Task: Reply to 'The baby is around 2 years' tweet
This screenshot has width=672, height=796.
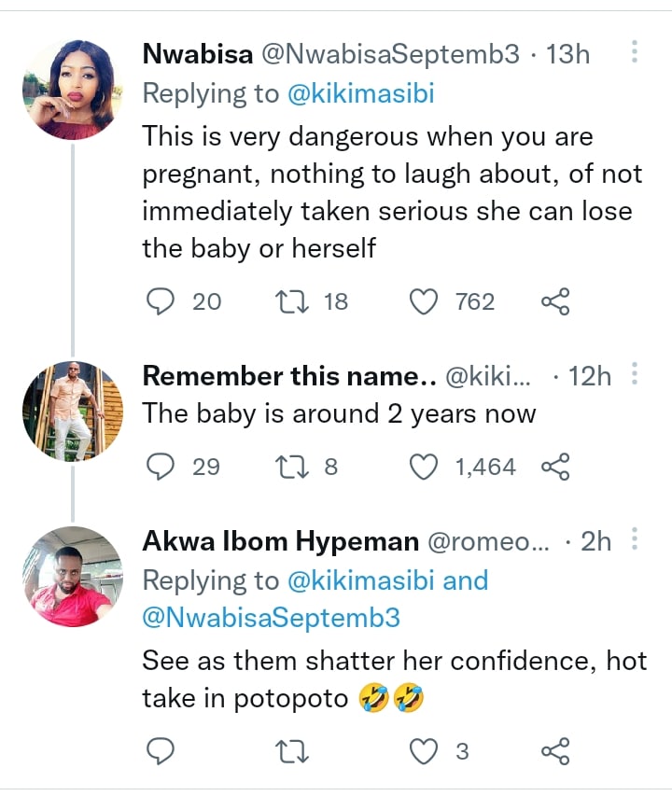Action: (x=161, y=467)
